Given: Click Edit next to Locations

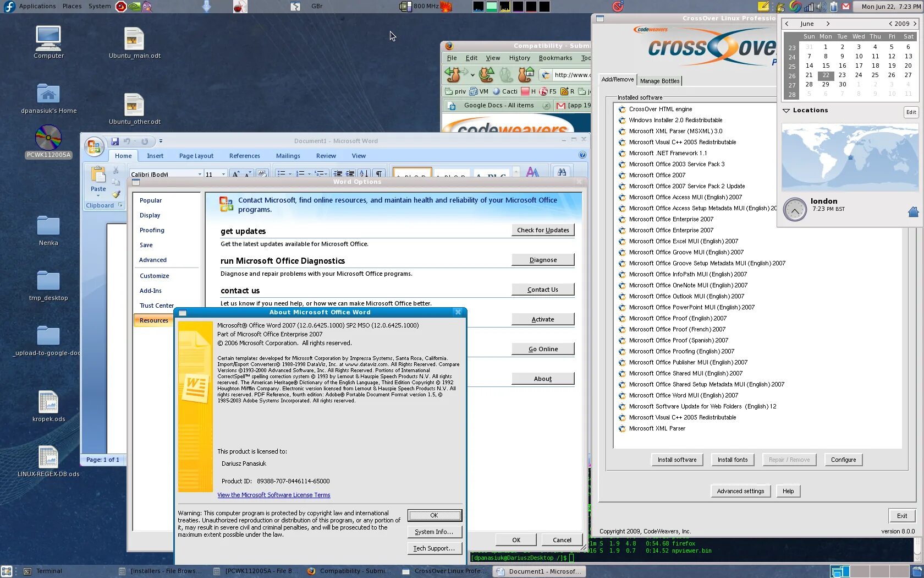Looking at the screenshot, I should pyautogui.click(x=911, y=112).
